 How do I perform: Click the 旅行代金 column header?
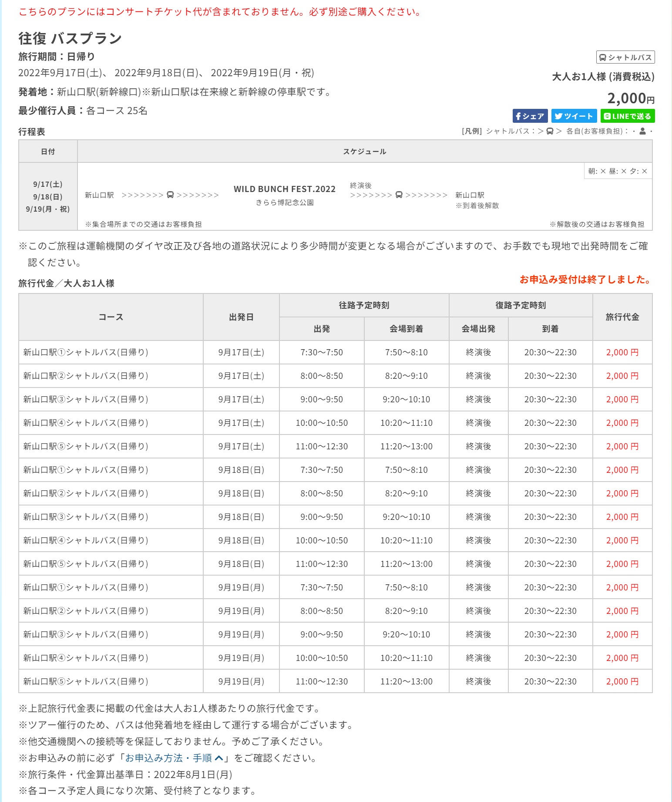[622, 317]
